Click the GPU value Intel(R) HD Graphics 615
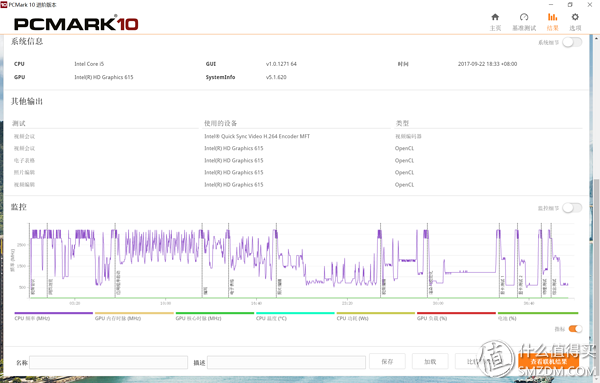 click(104, 77)
